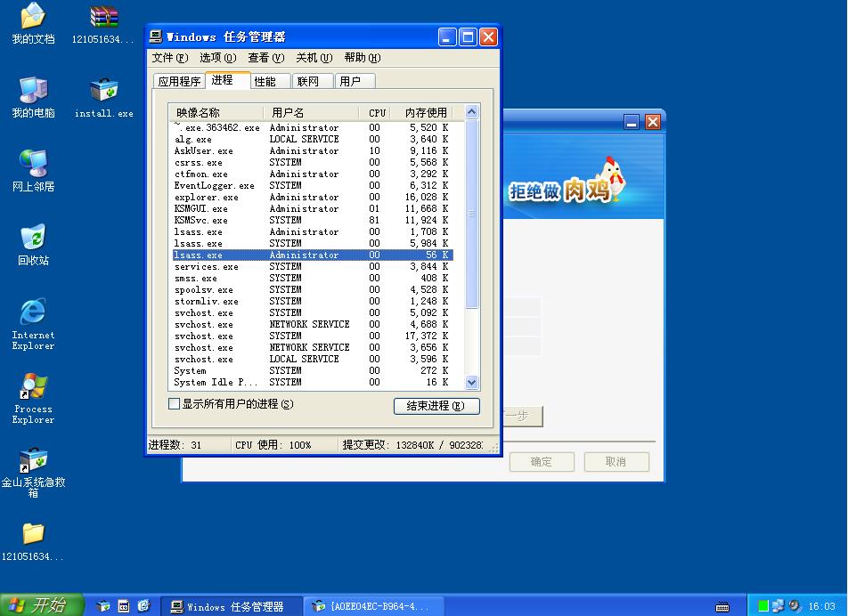Viewport: 848px width, 616px height.
Task: Select the EventLogger.exe process row
Action: coord(313,185)
